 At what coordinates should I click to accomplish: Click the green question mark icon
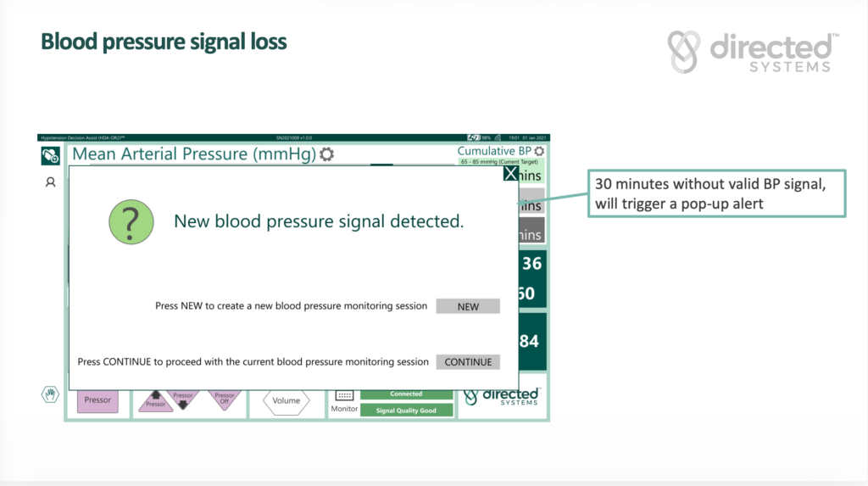pos(131,222)
